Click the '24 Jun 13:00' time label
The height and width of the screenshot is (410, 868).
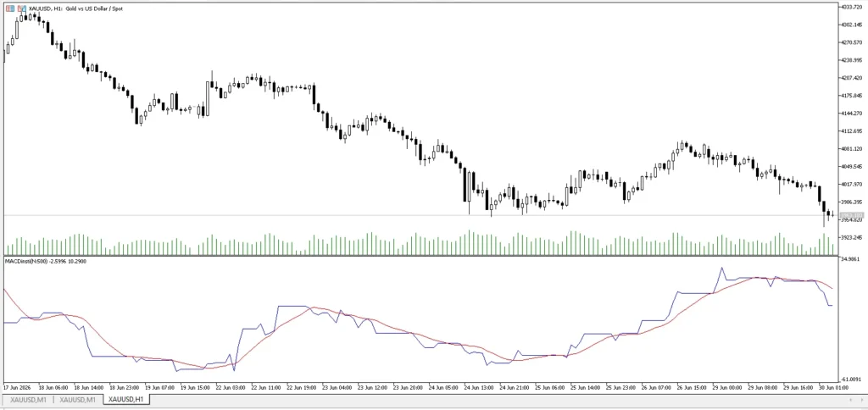point(478,387)
